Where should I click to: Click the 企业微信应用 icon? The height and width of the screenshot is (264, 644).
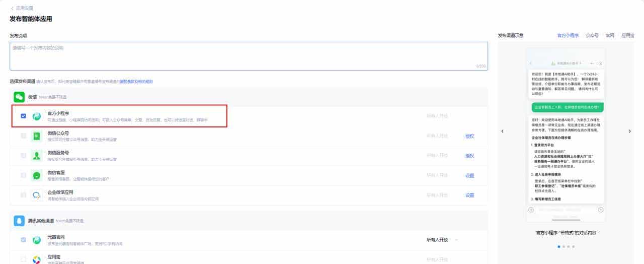(37, 195)
